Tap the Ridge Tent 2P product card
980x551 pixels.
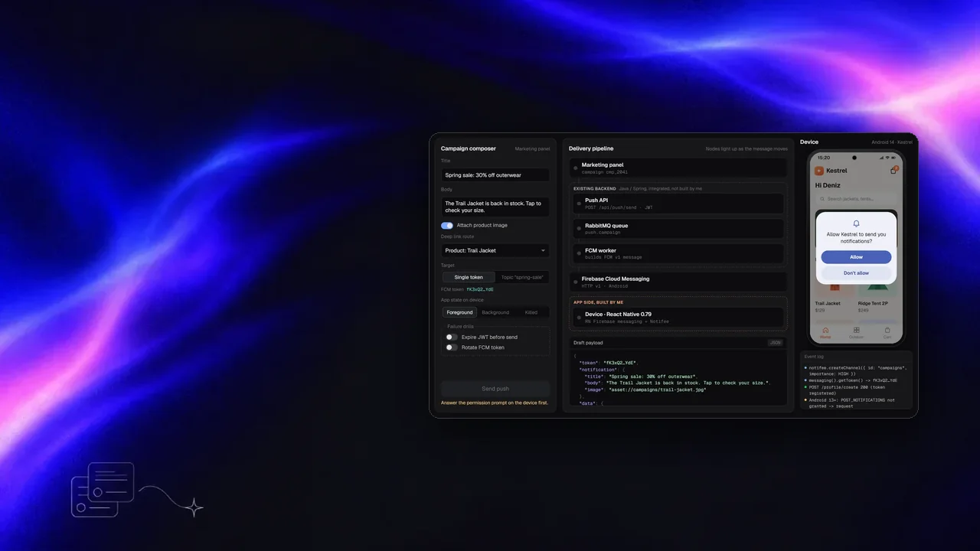(877, 298)
